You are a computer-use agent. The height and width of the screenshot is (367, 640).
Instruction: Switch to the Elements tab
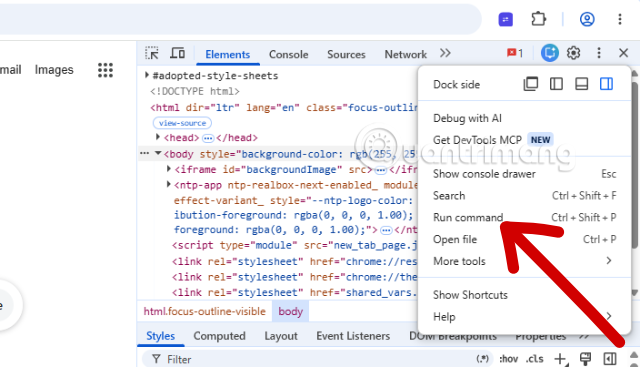pos(227,54)
